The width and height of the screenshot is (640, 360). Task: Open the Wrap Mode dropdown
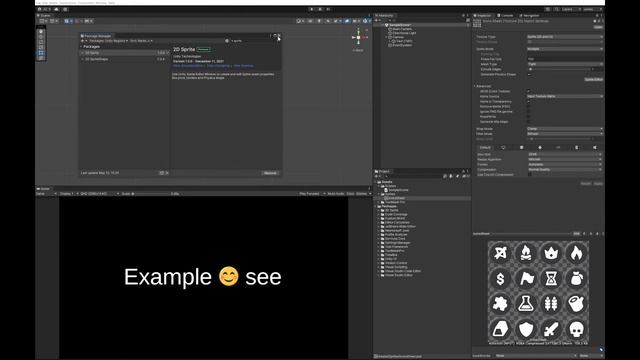565,129
